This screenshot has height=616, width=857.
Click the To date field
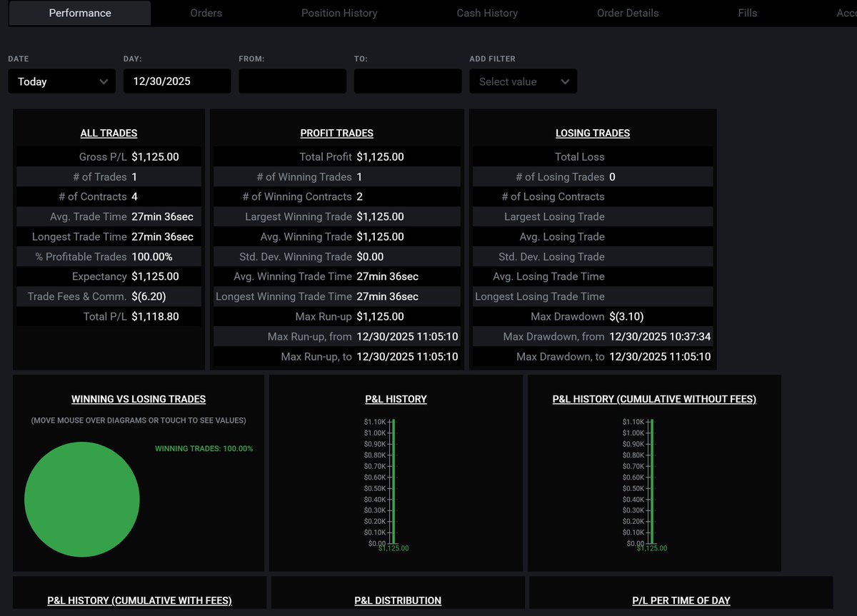[x=407, y=81]
